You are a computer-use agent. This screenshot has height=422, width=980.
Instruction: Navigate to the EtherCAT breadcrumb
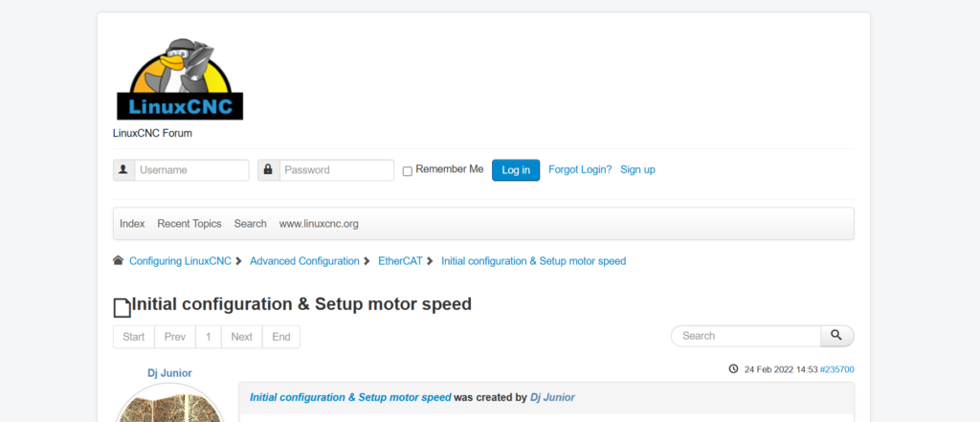[x=400, y=260]
